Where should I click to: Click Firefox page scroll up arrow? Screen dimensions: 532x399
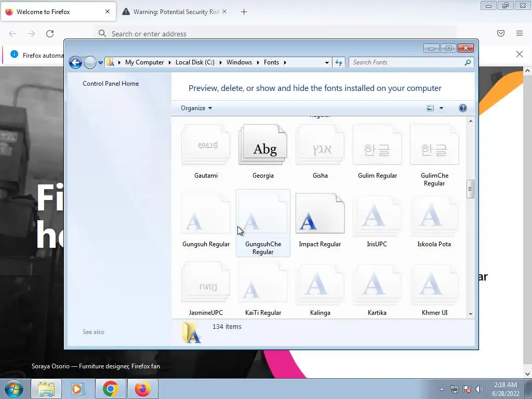tap(527, 71)
